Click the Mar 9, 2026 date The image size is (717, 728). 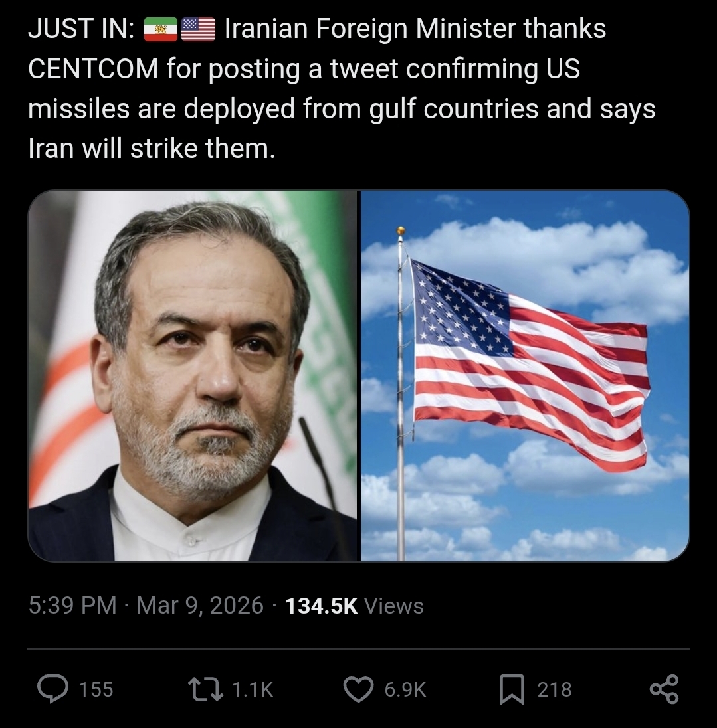tap(200, 606)
